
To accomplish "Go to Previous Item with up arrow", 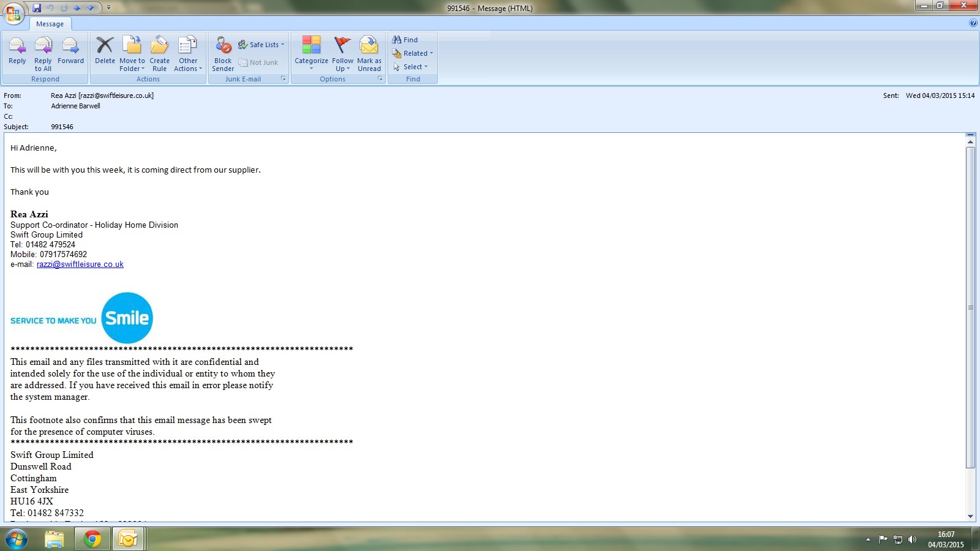I will 77,8.
